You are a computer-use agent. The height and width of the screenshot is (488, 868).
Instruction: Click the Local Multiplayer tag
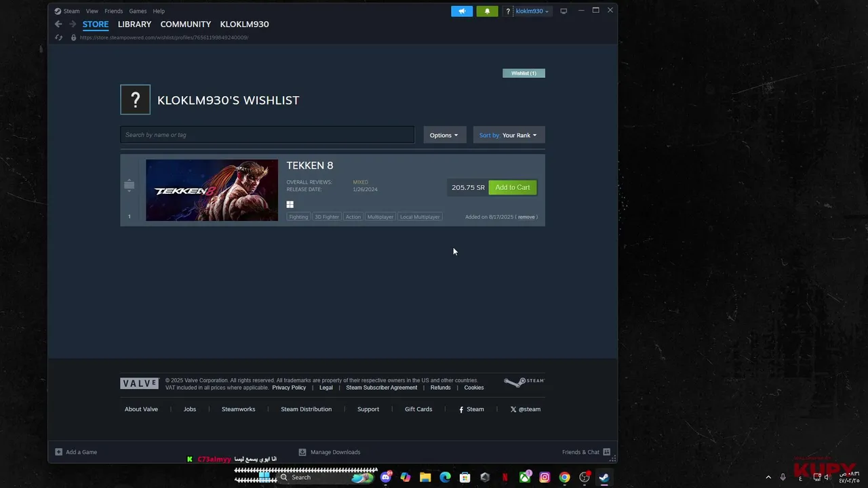pyautogui.click(x=420, y=217)
